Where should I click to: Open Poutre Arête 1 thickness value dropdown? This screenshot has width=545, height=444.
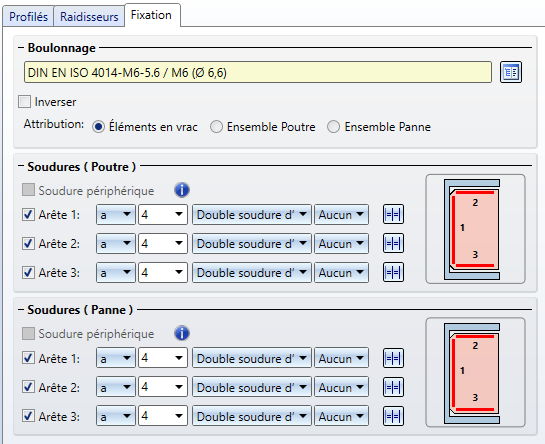[163, 215]
